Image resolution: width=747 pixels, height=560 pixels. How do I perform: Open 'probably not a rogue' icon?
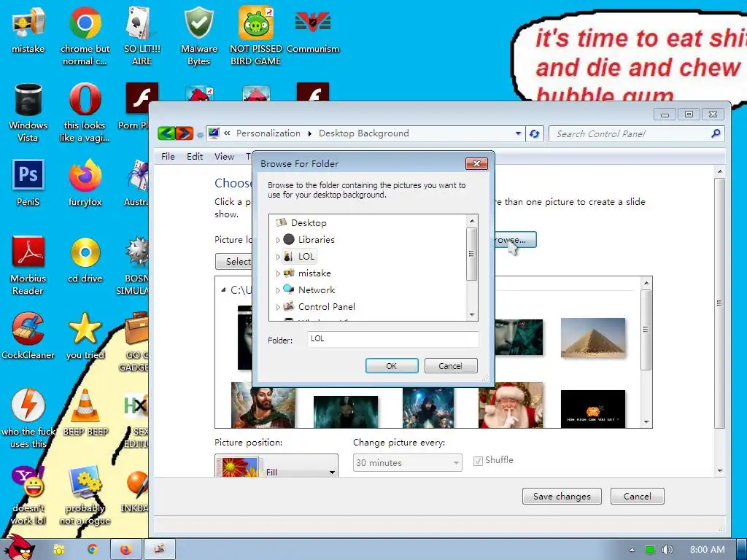(85, 482)
